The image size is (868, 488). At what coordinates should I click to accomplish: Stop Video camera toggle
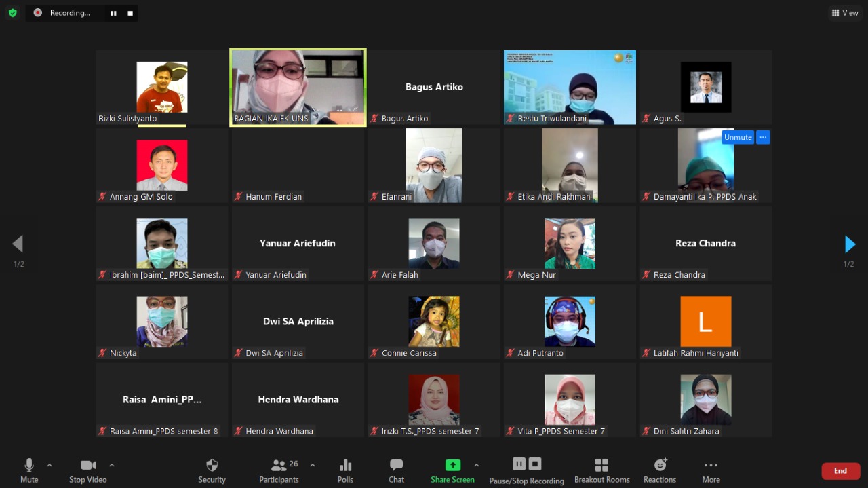pyautogui.click(x=87, y=466)
